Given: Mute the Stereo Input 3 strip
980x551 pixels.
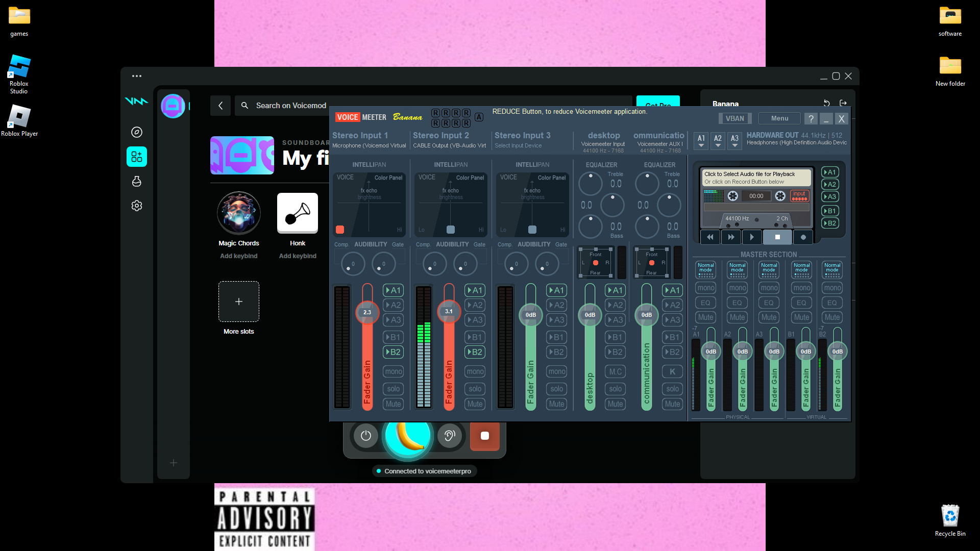Looking at the screenshot, I should [x=556, y=404].
